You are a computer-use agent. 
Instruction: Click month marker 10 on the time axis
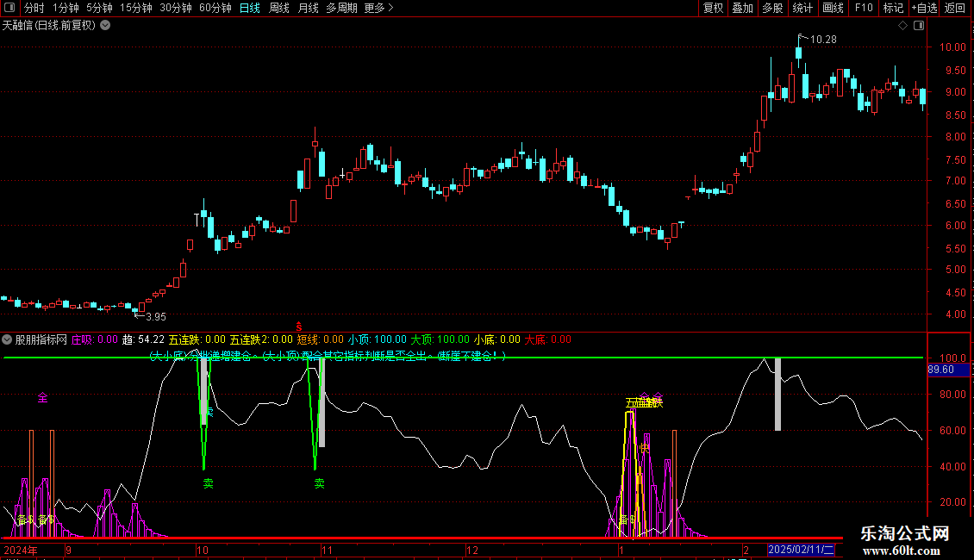pos(202,550)
